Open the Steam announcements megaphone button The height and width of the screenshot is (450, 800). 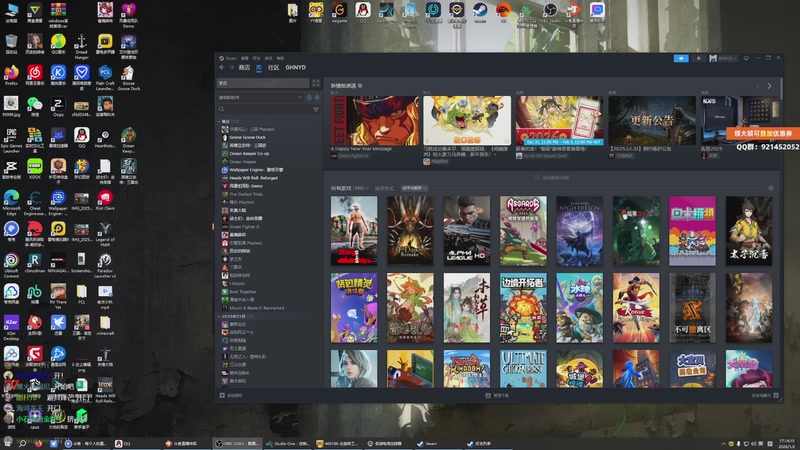tap(683, 58)
